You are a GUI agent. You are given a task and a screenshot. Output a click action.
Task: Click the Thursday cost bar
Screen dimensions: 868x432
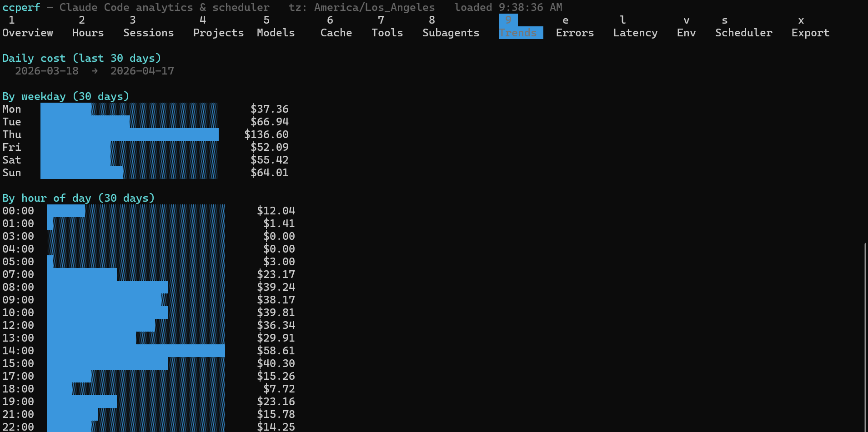pyautogui.click(x=130, y=134)
